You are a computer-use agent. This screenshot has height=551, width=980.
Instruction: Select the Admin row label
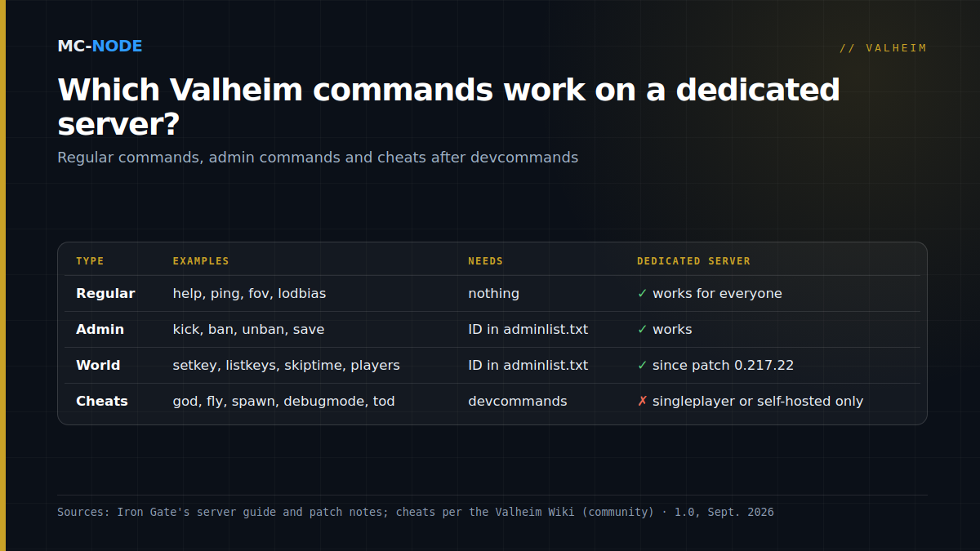(100, 329)
